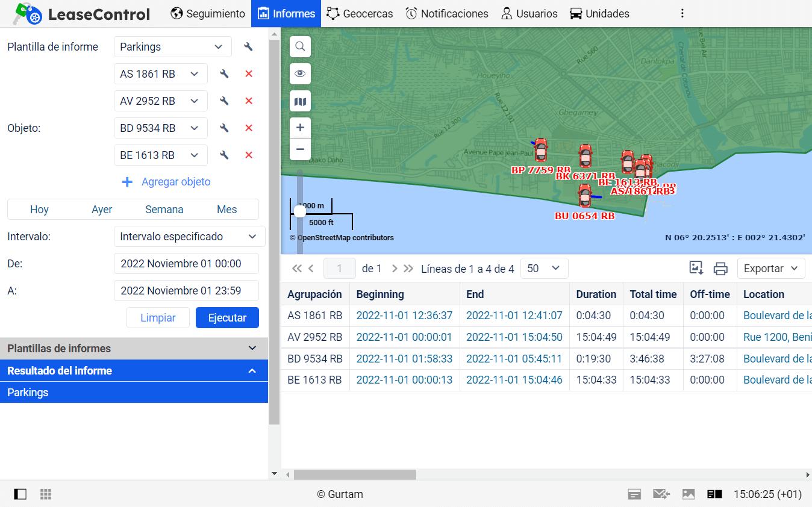This screenshot has height=507, width=812.
Task: Click the map zoom slider handle
Action: [x=299, y=211]
